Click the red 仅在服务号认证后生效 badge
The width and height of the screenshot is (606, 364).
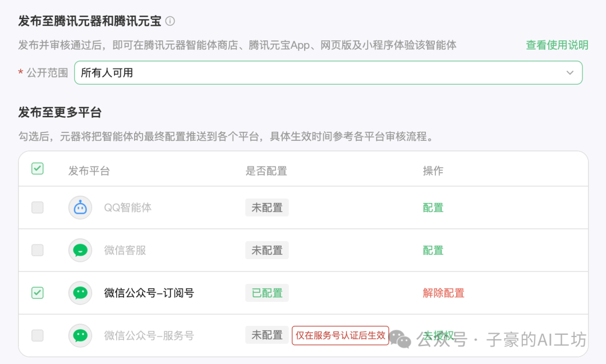(340, 335)
